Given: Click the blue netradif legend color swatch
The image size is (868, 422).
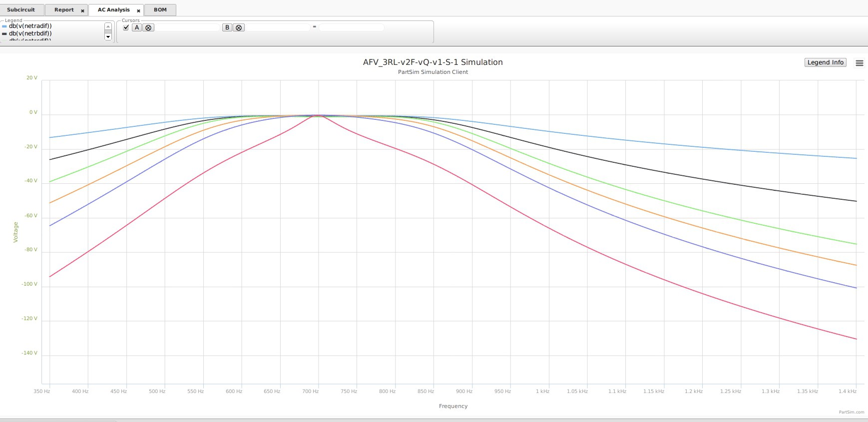Looking at the screenshot, I should [4, 26].
